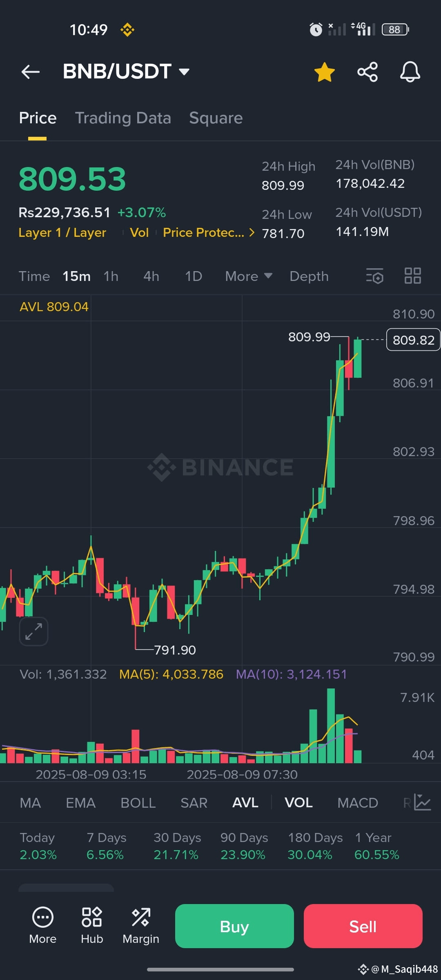
Task: Toggle the AVL indicator
Action: (245, 803)
